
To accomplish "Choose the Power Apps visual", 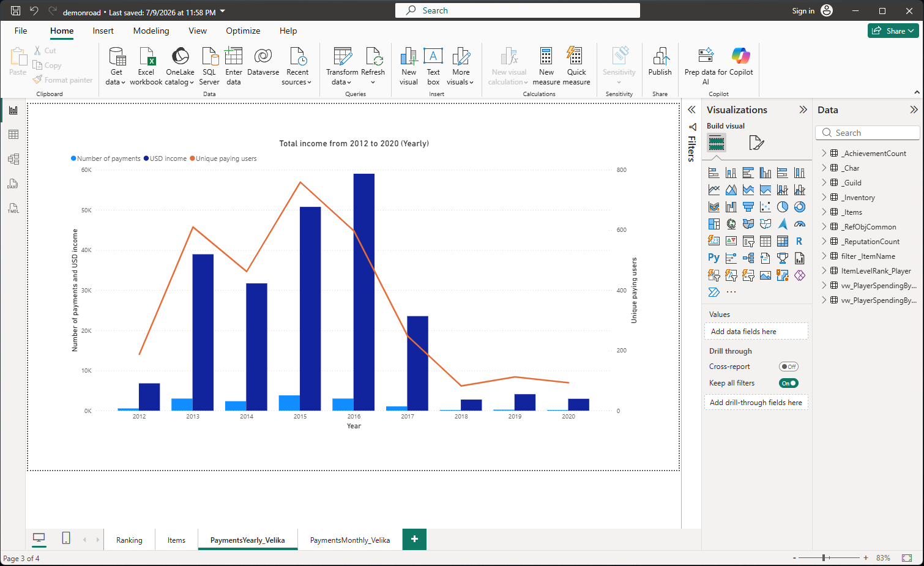I will click(799, 275).
